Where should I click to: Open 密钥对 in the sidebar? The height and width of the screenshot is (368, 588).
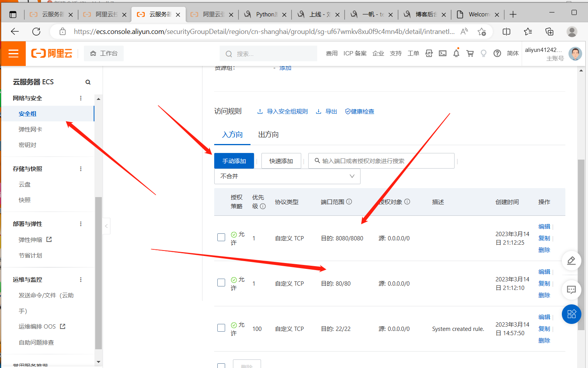pyautogui.click(x=27, y=145)
